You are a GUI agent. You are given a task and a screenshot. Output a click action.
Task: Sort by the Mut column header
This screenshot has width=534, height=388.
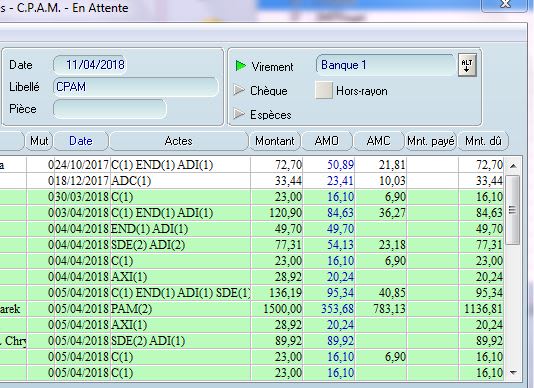coord(39,141)
